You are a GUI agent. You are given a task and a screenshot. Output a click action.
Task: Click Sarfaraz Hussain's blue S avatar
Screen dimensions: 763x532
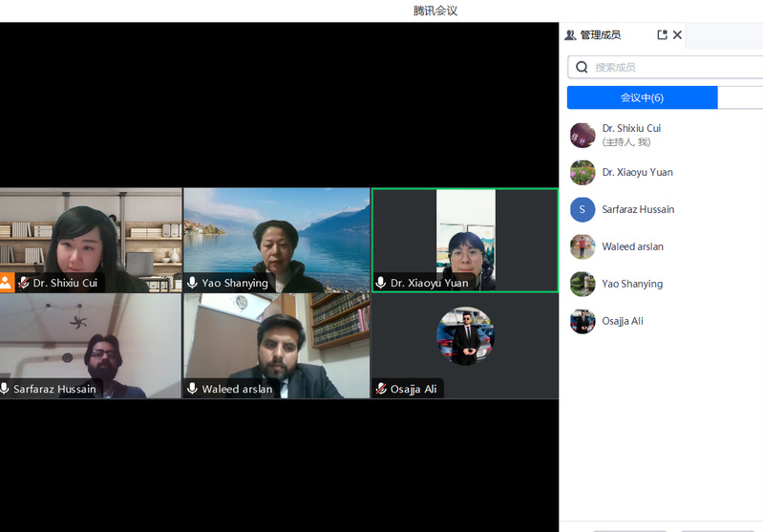(583, 209)
